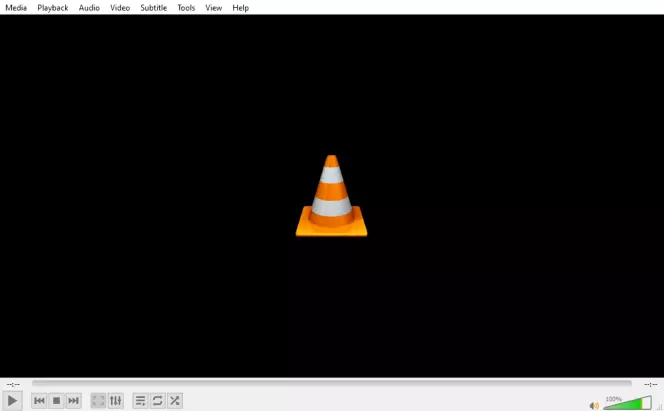Open the Tools menu
The height and width of the screenshot is (411, 664).
point(186,8)
